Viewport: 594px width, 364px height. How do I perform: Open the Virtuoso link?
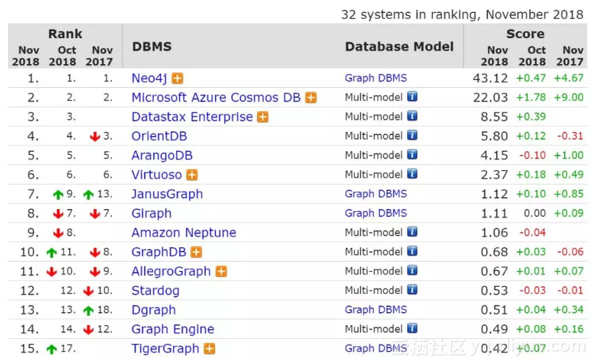157,175
